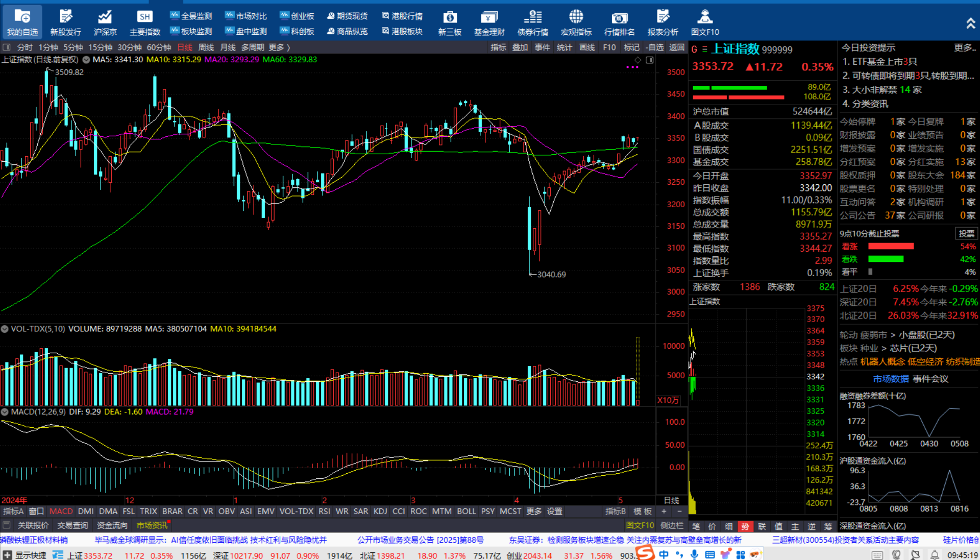The height and width of the screenshot is (560, 980).
Task: Click the green buy volume bar (89.0亿)
Action: pyautogui.click(x=729, y=88)
